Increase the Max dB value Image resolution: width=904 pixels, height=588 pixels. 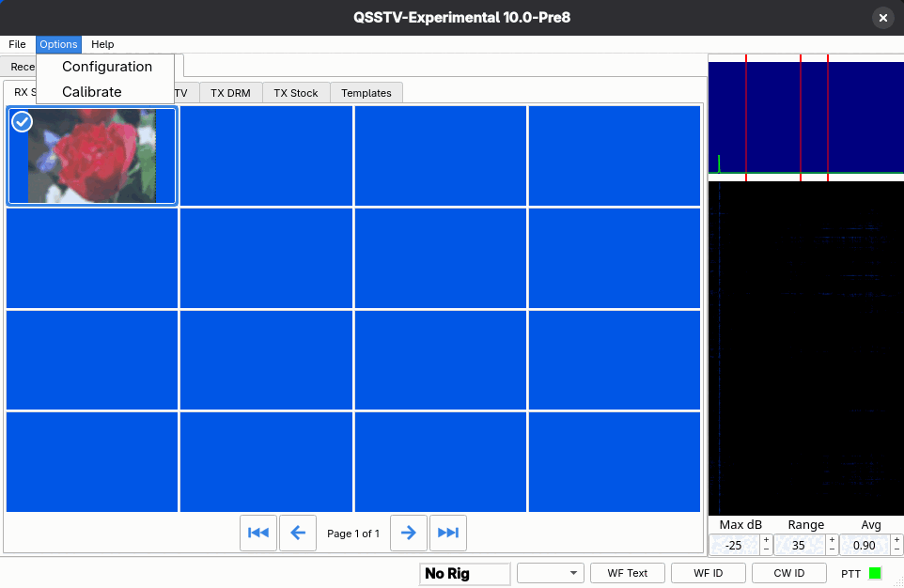point(766,540)
